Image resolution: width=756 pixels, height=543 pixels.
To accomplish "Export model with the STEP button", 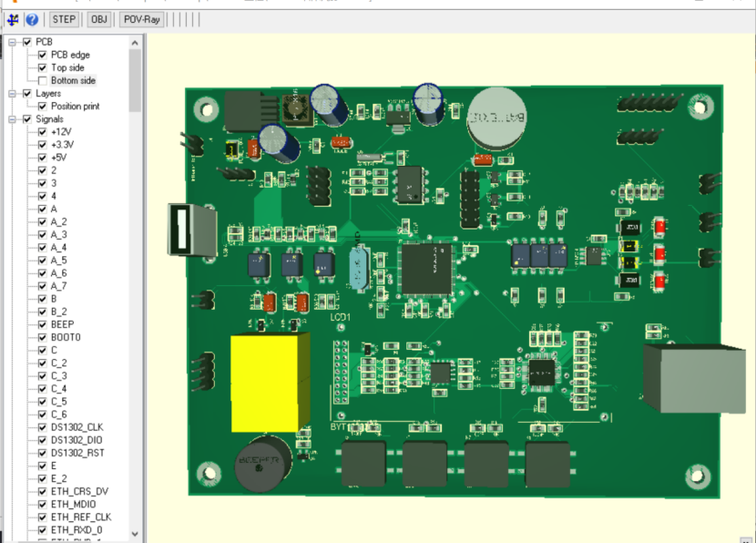I will click(64, 20).
